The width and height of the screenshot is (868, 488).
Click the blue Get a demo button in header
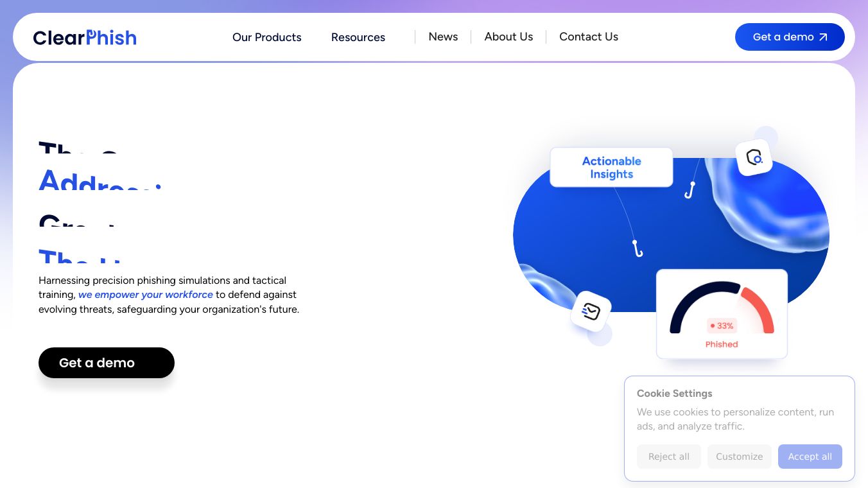click(790, 37)
